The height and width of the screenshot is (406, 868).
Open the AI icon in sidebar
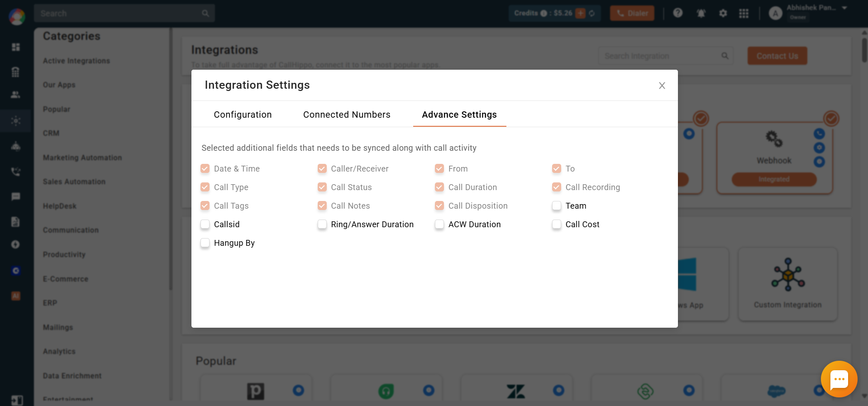(16, 296)
